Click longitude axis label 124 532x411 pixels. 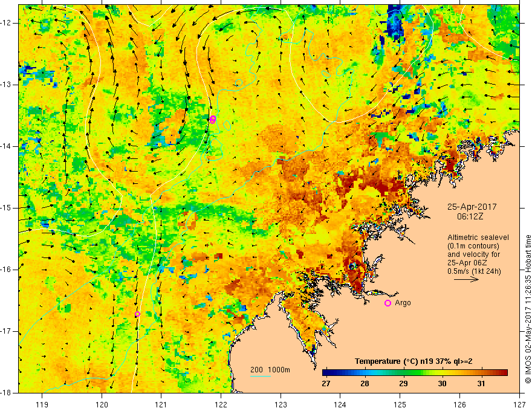click(x=340, y=404)
